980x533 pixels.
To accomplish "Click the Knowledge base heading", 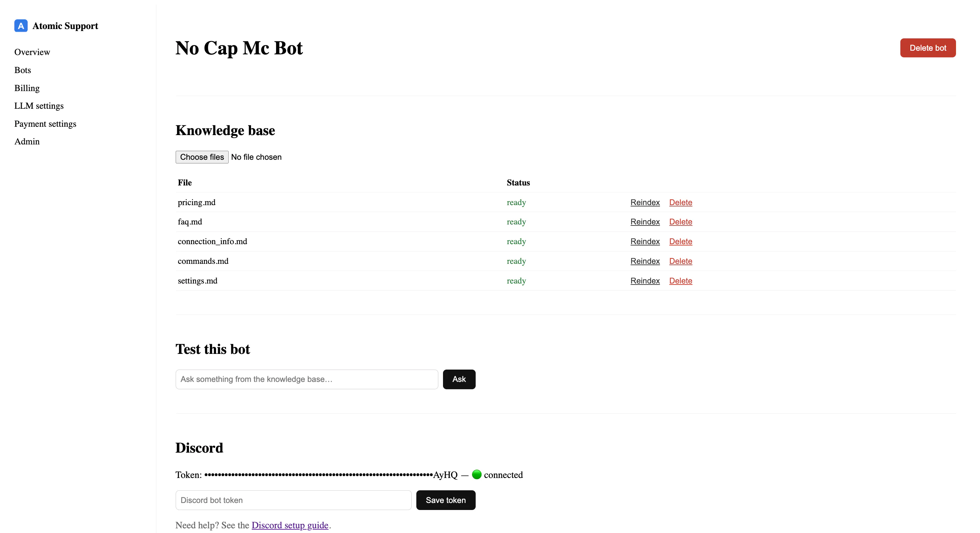I will [225, 131].
